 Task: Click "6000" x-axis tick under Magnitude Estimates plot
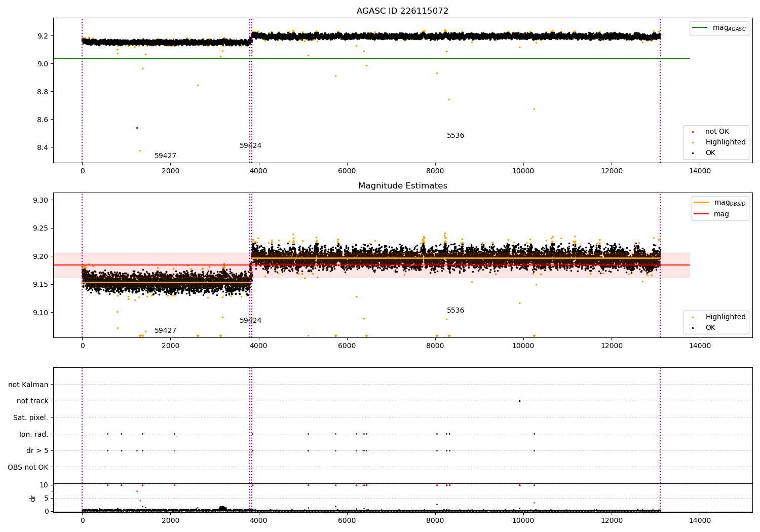coord(347,346)
